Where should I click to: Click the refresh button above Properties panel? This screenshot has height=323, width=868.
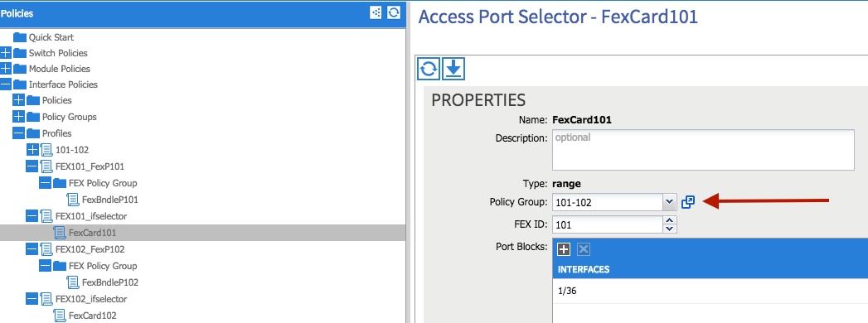pos(429,69)
